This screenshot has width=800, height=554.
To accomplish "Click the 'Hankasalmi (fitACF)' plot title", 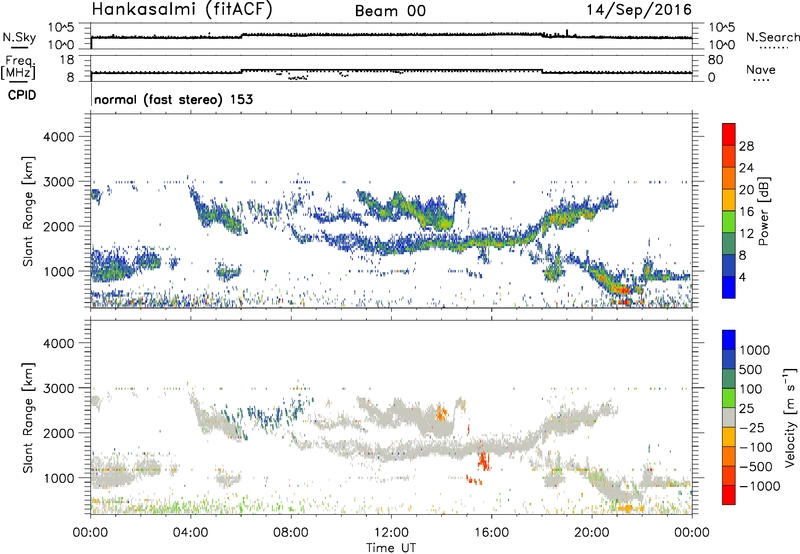I will point(182,9).
